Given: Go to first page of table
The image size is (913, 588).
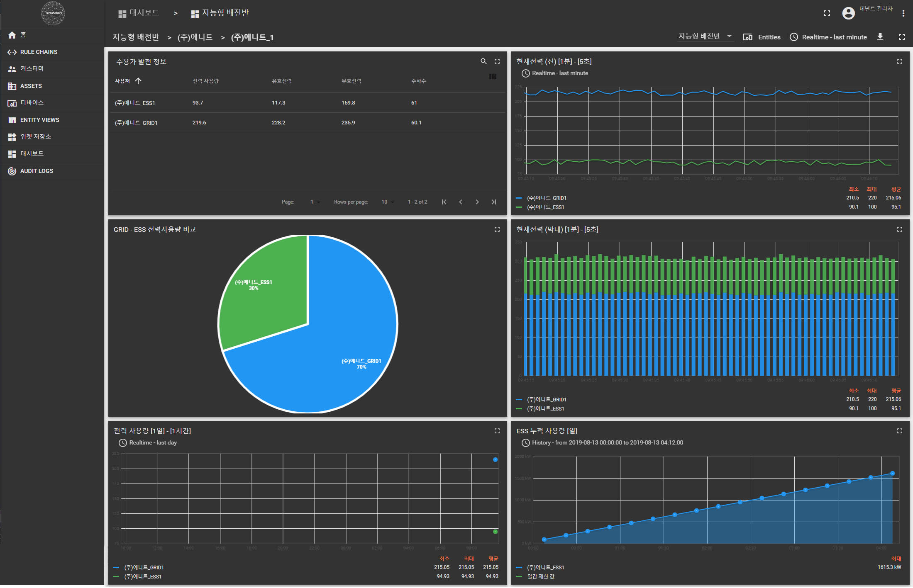Looking at the screenshot, I should [444, 202].
